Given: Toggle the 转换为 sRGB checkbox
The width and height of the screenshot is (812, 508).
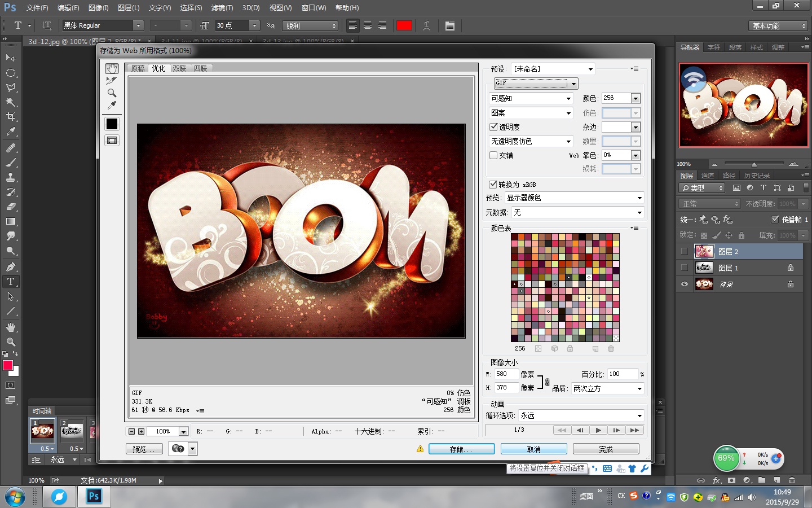Looking at the screenshot, I should pyautogui.click(x=493, y=185).
